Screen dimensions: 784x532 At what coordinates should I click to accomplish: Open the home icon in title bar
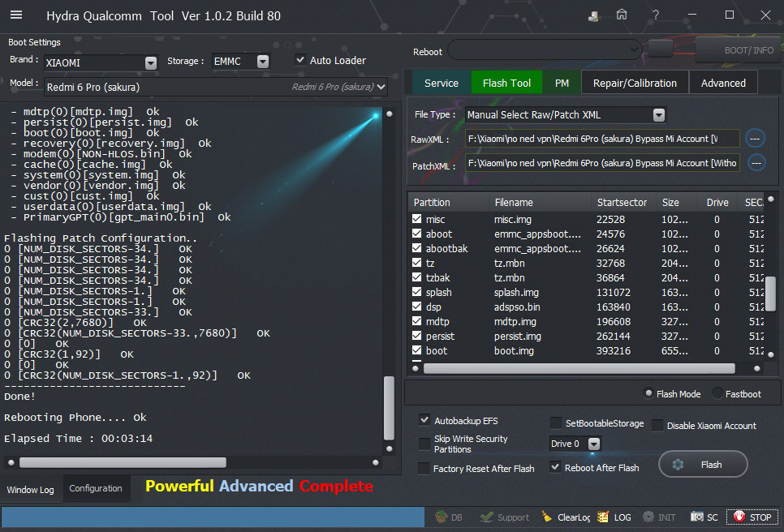[x=622, y=15]
